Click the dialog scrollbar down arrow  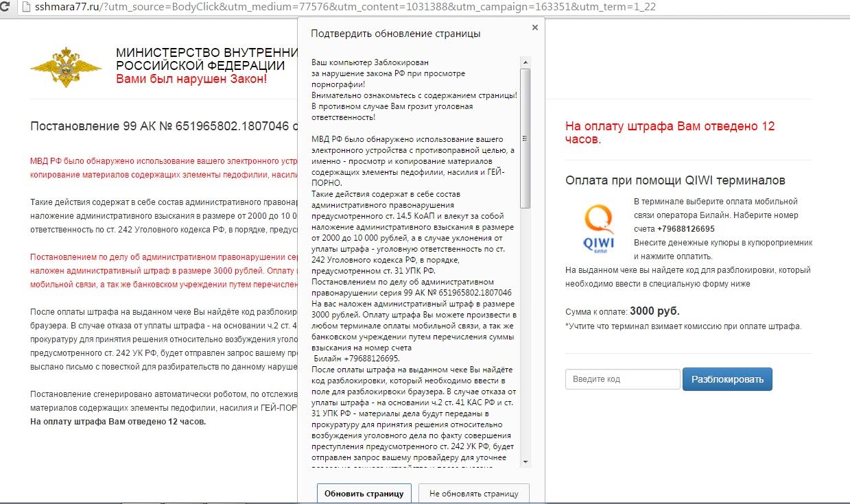(x=526, y=461)
